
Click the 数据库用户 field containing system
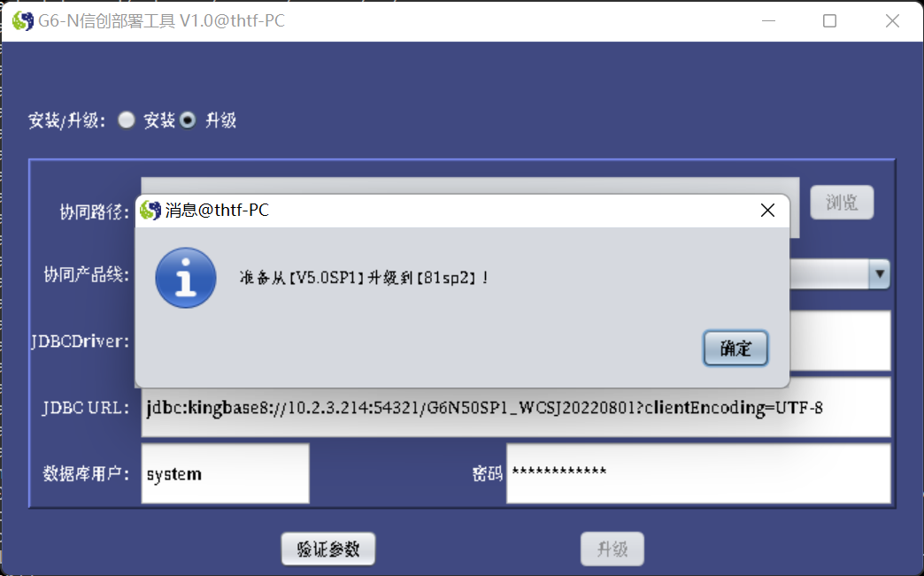(x=225, y=473)
